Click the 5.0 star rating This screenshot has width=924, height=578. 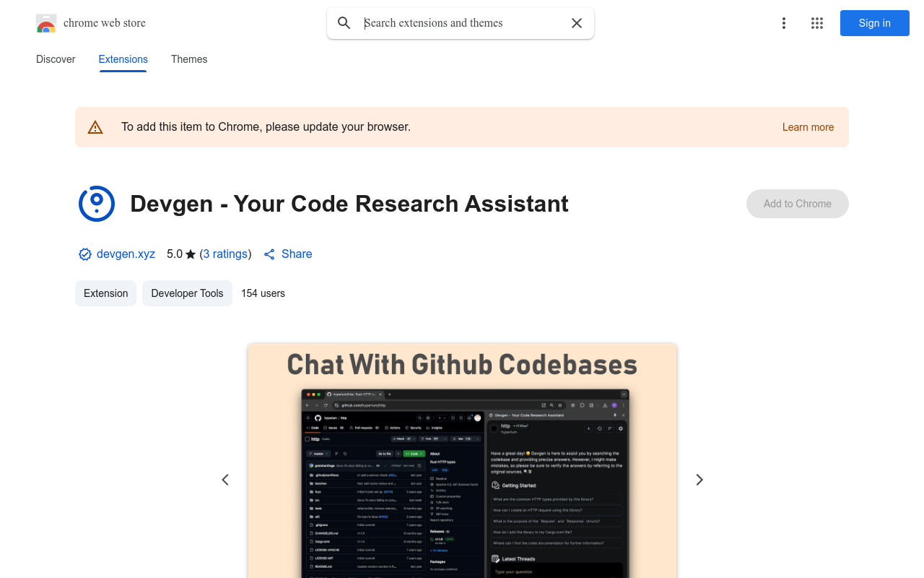pyautogui.click(x=181, y=254)
